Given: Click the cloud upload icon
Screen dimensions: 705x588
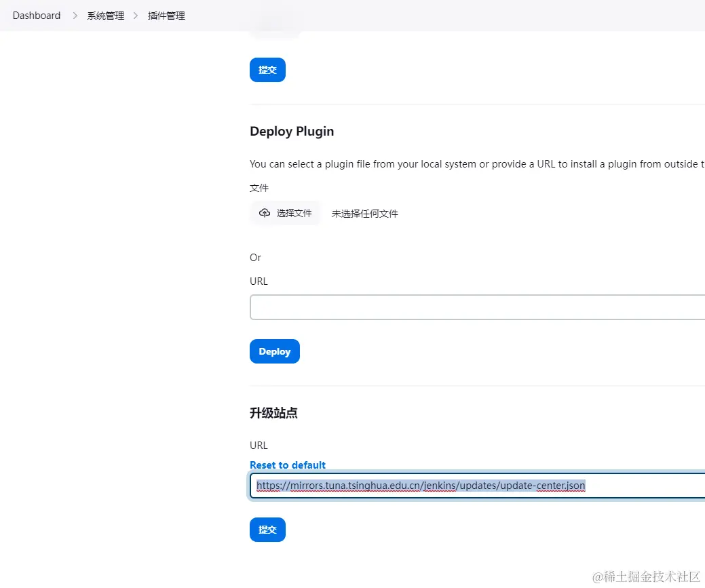Looking at the screenshot, I should coord(265,213).
